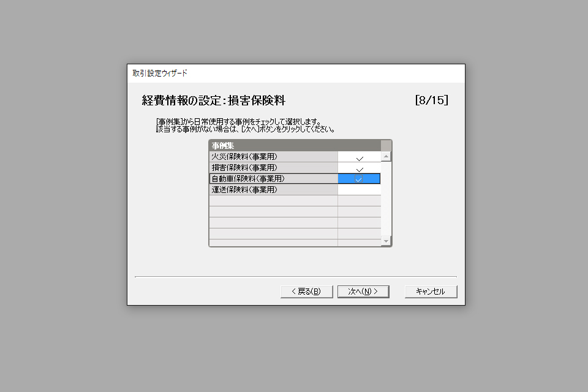Image resolution: width=588 pixels, height=392 pixels.
Task: Click the [8/15] step indicator
Action: (x=432, y=100)
